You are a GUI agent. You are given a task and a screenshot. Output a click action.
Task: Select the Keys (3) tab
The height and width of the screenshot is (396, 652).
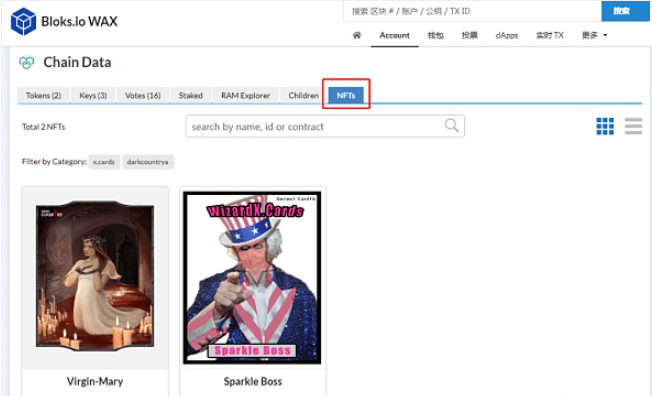[x=93, y=95]
